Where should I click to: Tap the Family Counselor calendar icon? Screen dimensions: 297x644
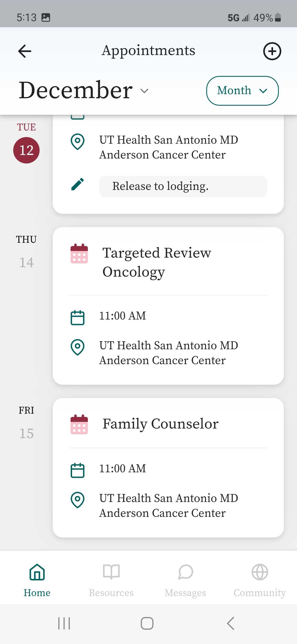click(x=79, y=424)
